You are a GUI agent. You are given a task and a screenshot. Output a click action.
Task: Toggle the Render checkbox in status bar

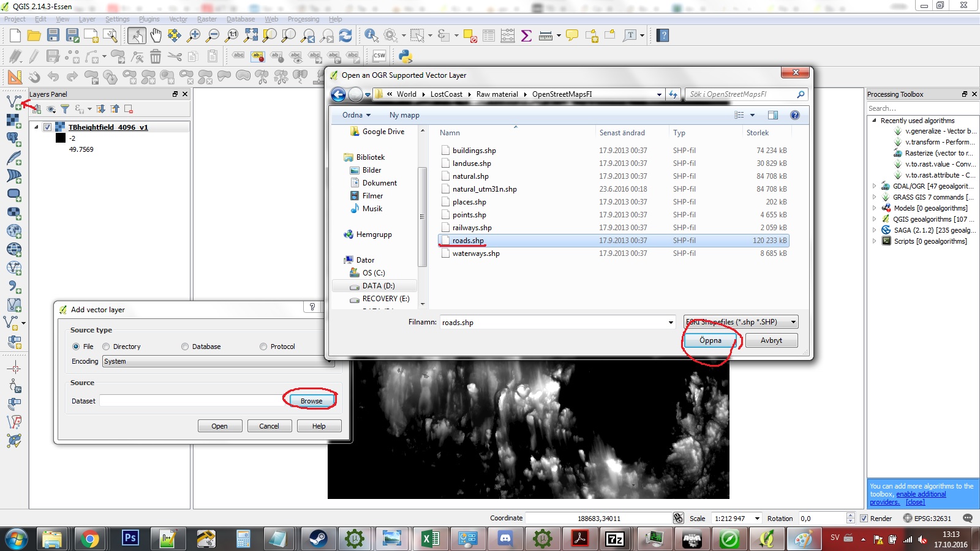click(x=864, y=519)
